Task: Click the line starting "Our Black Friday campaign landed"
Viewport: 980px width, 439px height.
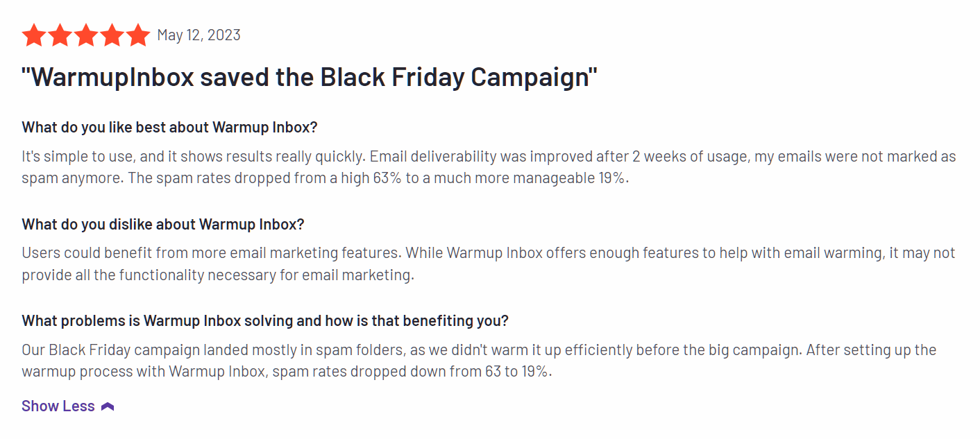Action: [x=479, y=350]
